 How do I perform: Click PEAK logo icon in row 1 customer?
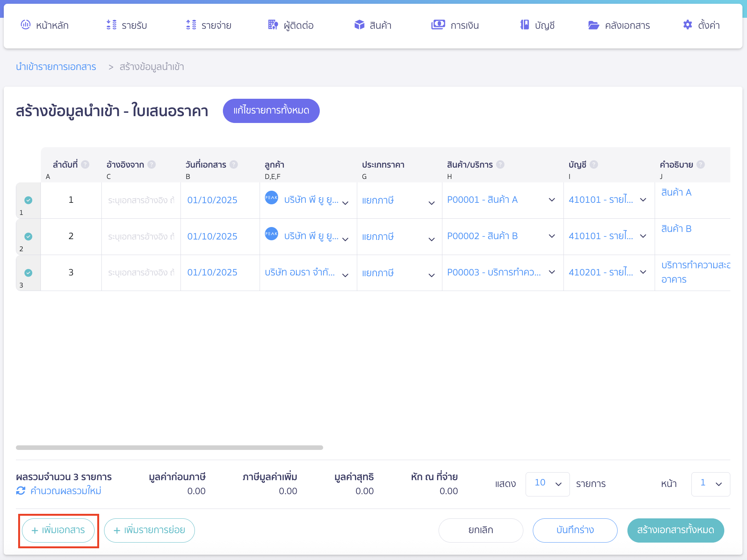tap(271, 198)
